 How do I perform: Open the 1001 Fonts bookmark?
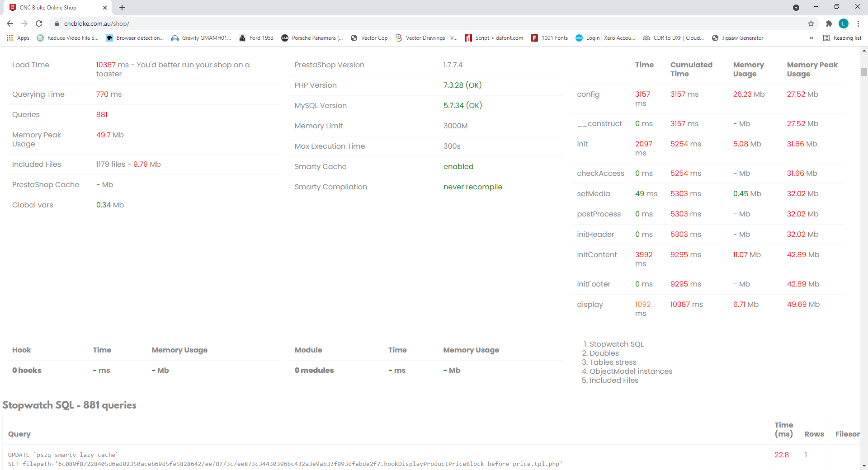549,38
